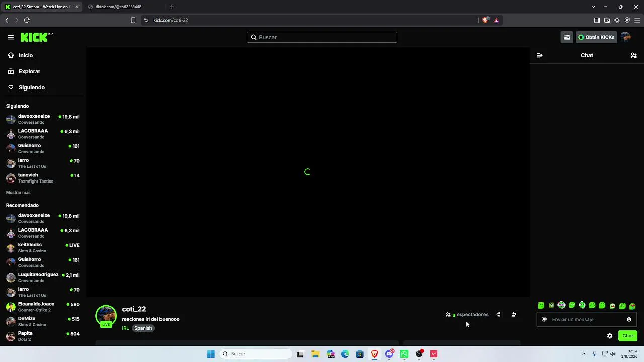Open the browser main menu
Screen dimensions: 644x362
click(x=637, y=20)
